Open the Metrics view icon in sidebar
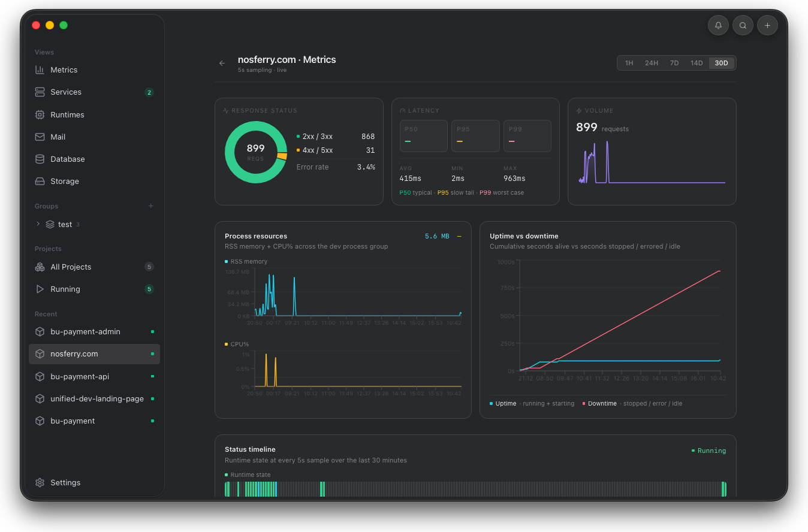Viewport: 808px width, 532px height. click(40, 70)
